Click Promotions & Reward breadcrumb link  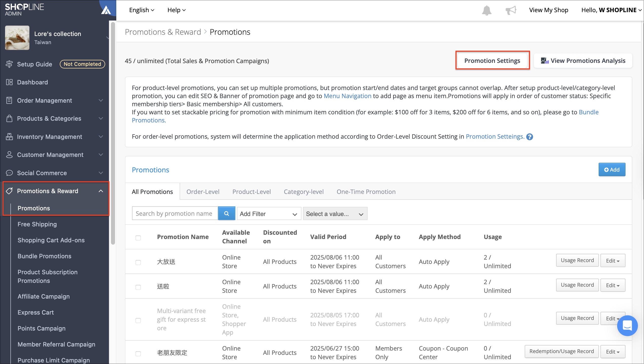coord(163,32)
